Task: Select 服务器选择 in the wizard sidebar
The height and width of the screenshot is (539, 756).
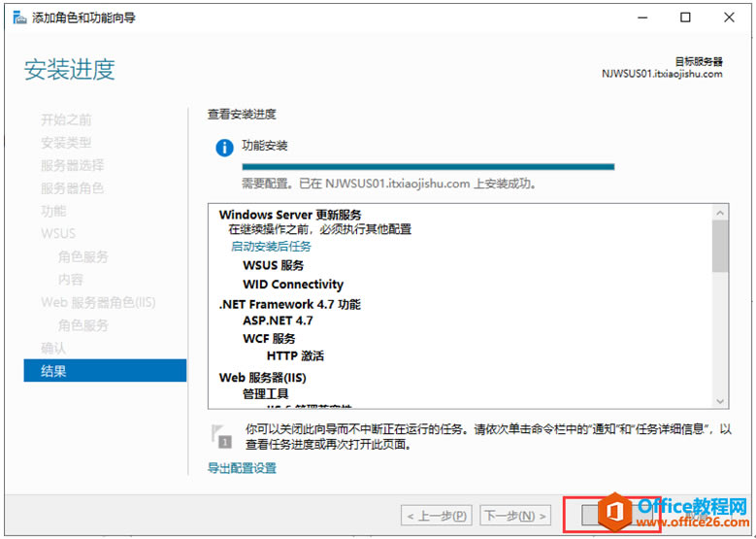Action: tap(73, 165)
